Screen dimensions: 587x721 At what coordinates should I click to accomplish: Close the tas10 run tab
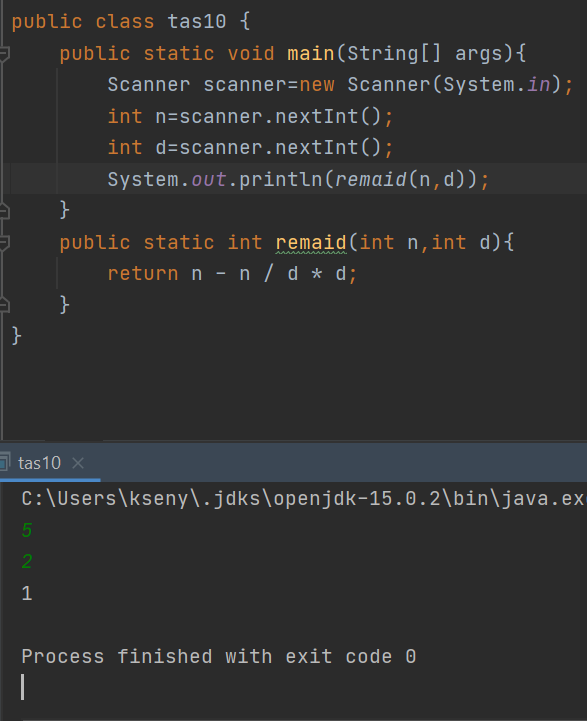coord(78,463)
